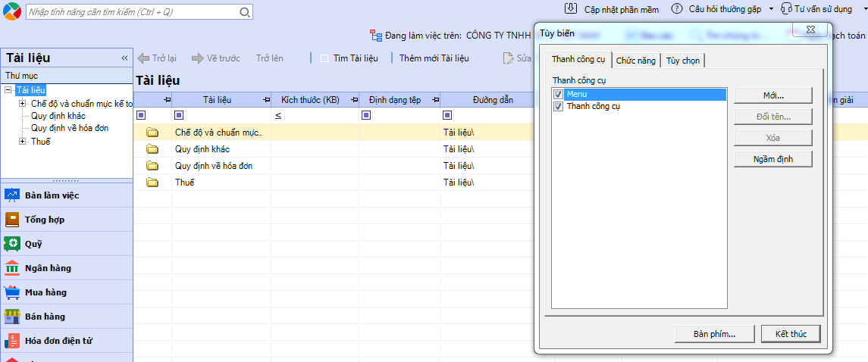This screenshot has height=362, width=868.
Task: Collapse the Tài liệu root tree node
Action: [x=8, y=90]
